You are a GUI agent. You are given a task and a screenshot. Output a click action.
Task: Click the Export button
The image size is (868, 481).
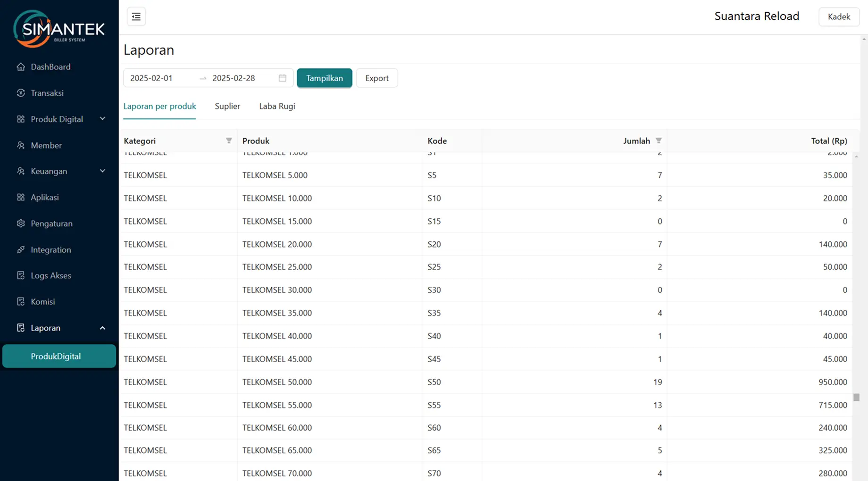coord(377,78)
